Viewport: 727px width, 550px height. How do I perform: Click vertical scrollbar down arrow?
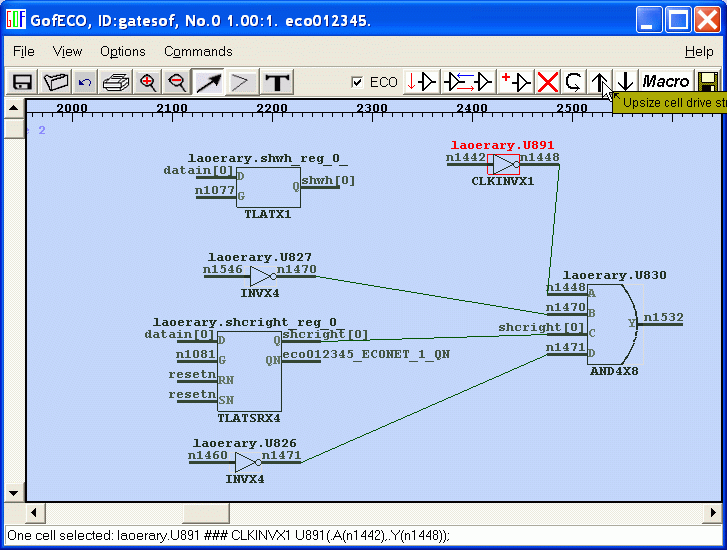pos(13,493)
